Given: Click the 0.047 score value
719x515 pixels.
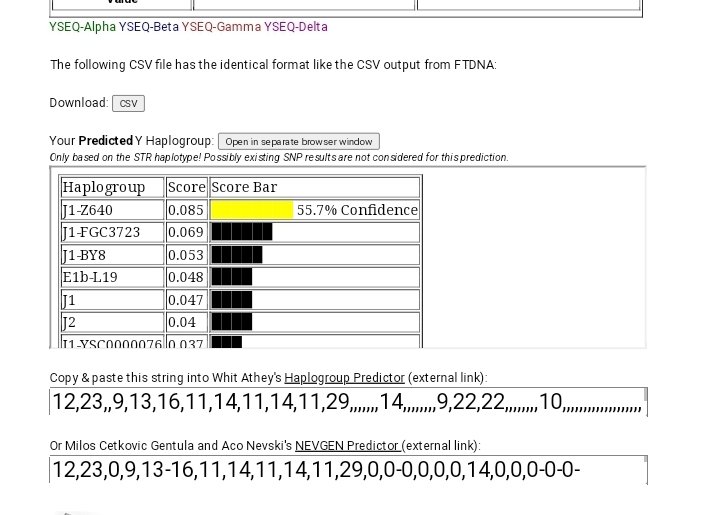Looking at the screenshot, I should 186,299.
